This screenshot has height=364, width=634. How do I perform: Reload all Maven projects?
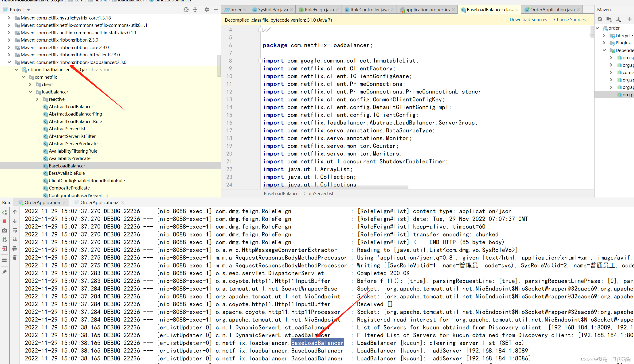pyautogui.click(x=600, y=19)
